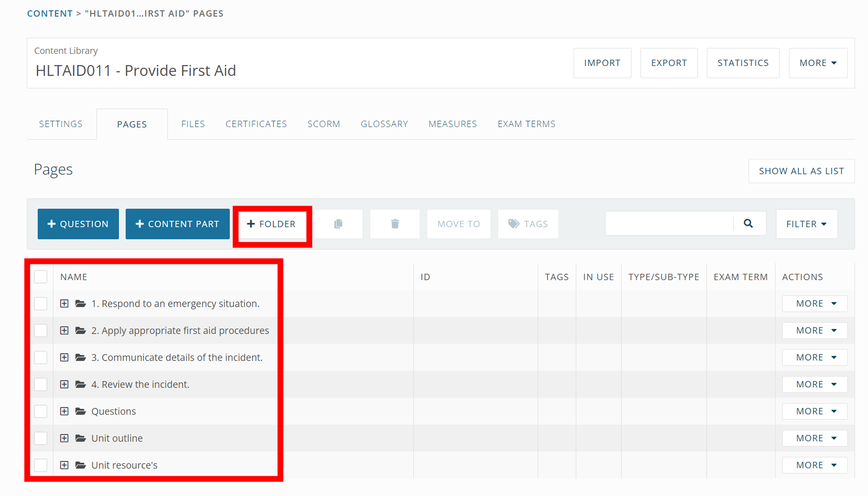
Task: Open the top More dropdown next to Statistics
Action: (818, 63)
